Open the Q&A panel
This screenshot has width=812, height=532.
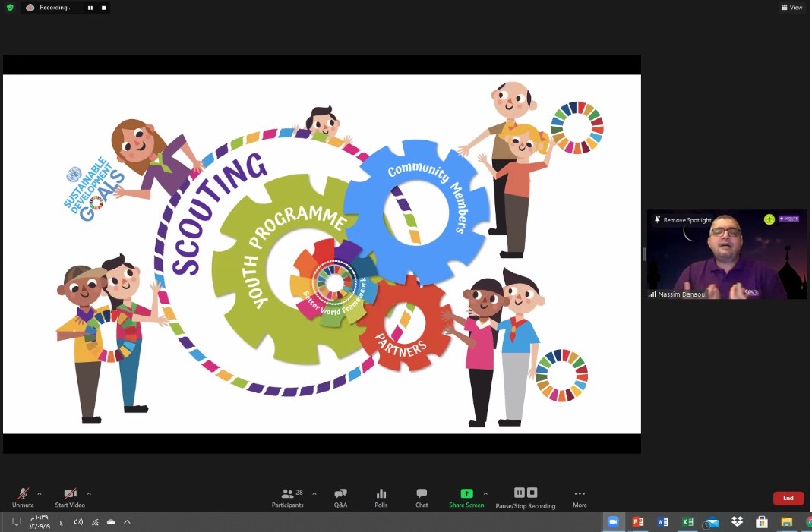pos(340,497)
